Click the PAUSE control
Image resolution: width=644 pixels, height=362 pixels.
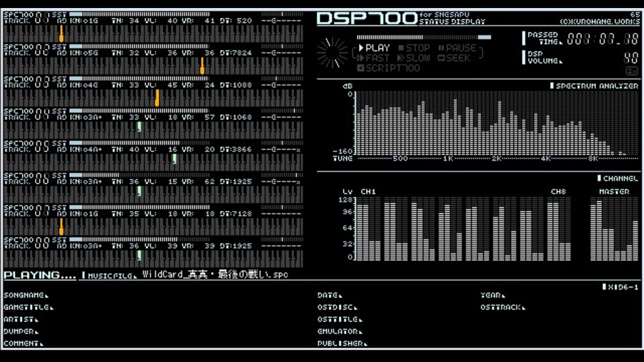[457, 48]
